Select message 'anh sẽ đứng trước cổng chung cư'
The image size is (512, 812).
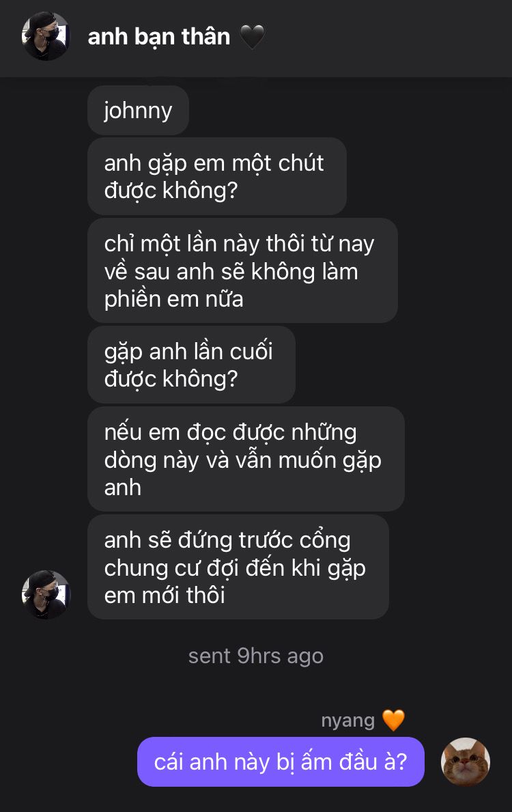[238, 567]
